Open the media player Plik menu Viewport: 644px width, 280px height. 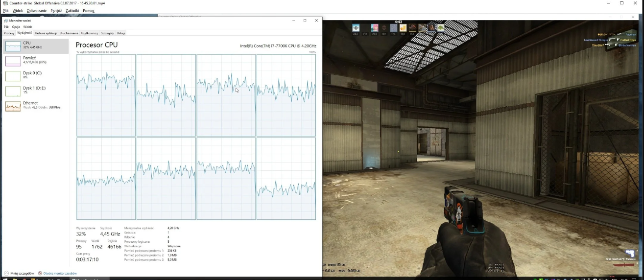[6, 10]
